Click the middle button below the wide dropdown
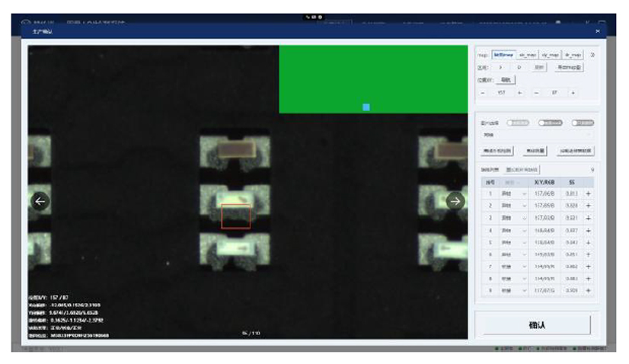Viewport: 629px width, 364px height. tap(535, 151)
